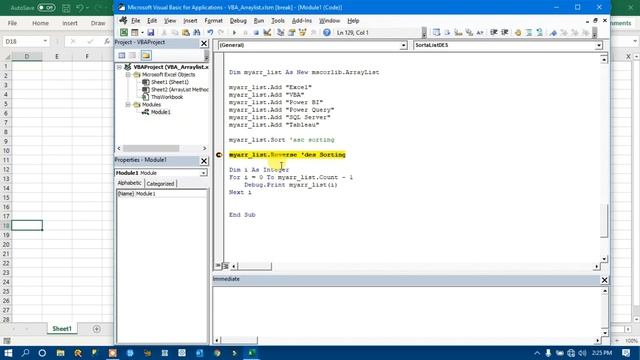Switch to Categorized tab in Properties
The width and height of the screenshot is (640, 360).
tap(160, 184)
